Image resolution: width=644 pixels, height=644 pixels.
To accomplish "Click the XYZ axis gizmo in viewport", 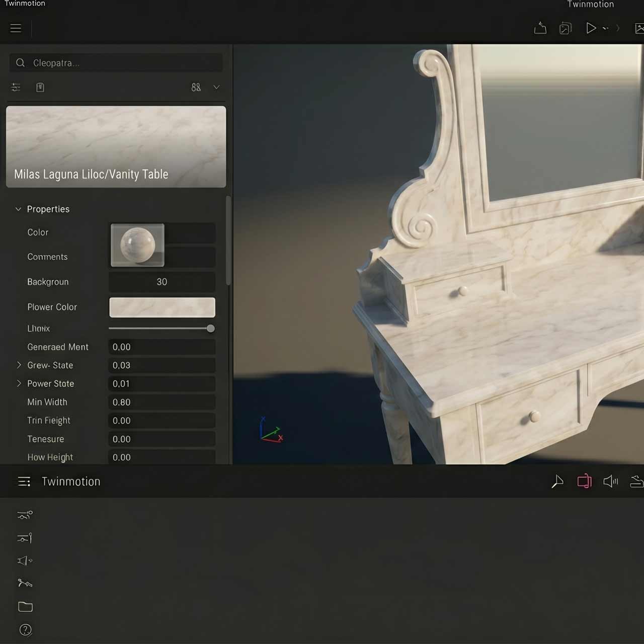I will (271, 430).
